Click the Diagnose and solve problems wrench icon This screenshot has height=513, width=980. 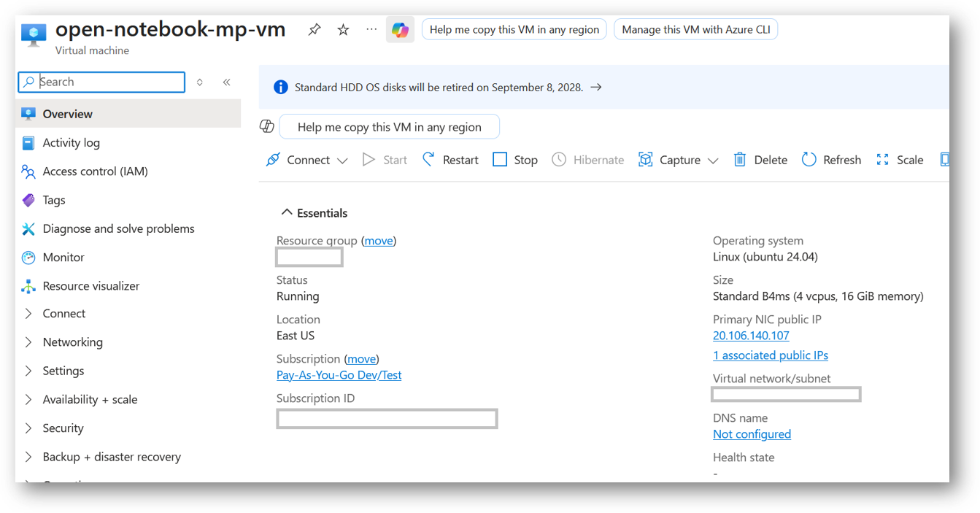(28, 228)
